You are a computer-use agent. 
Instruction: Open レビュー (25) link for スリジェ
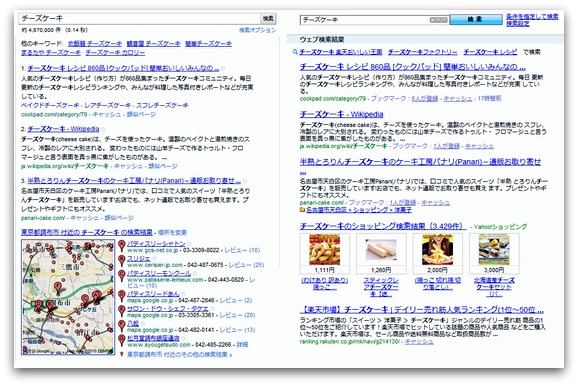click(246, 265)
